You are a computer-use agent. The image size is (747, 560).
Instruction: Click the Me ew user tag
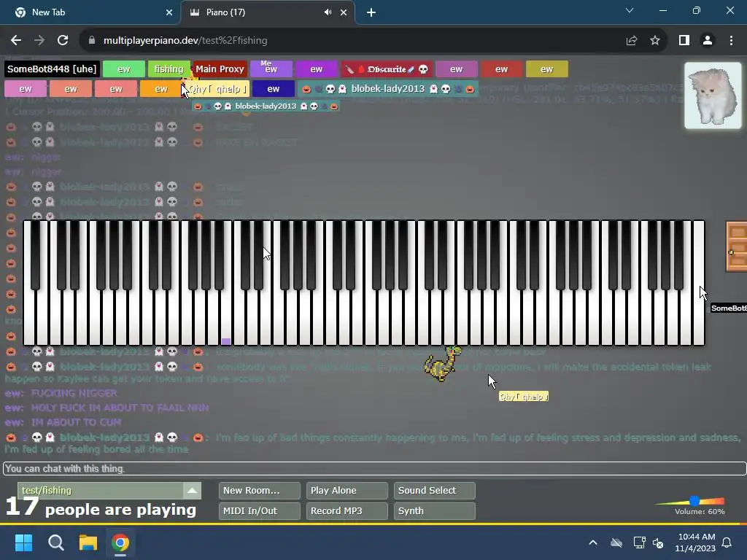271,69
